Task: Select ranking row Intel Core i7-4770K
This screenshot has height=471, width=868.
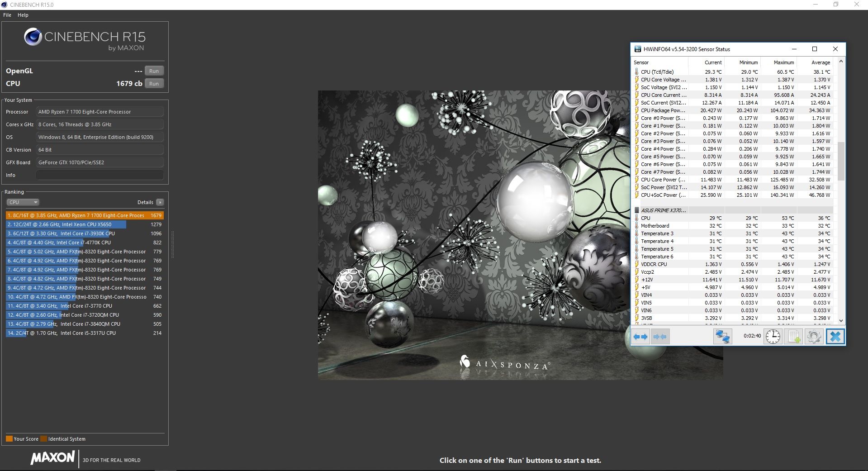Action: coord(85,243)
